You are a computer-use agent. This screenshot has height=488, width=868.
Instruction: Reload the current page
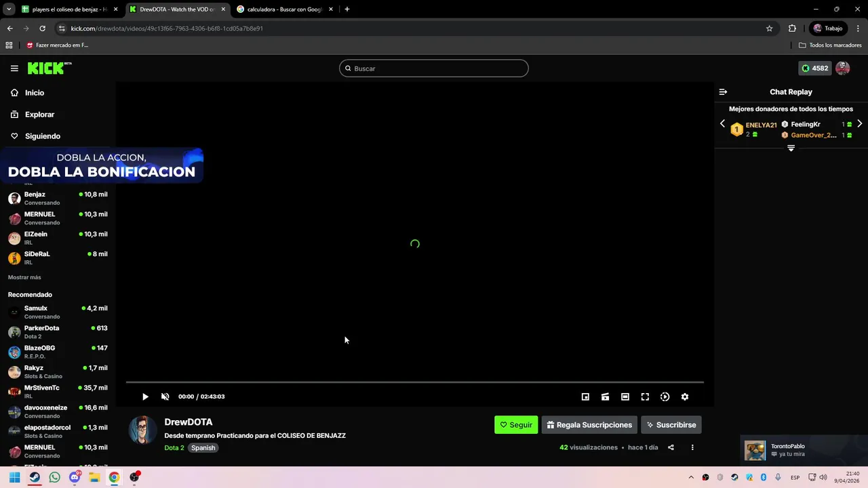click(x=42, y=28)
